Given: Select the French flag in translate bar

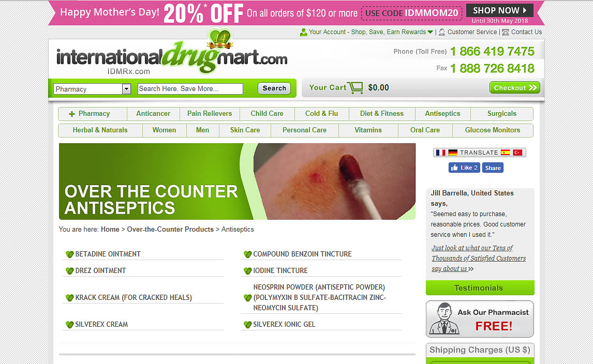Looking at the screenshot, I should point(440,153).
